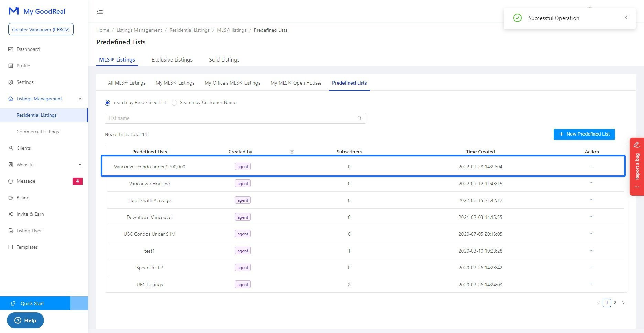Switch to My MLS® Open Houses tab
The width and height of the screenshot is (644, 333).
pos(296,83)
